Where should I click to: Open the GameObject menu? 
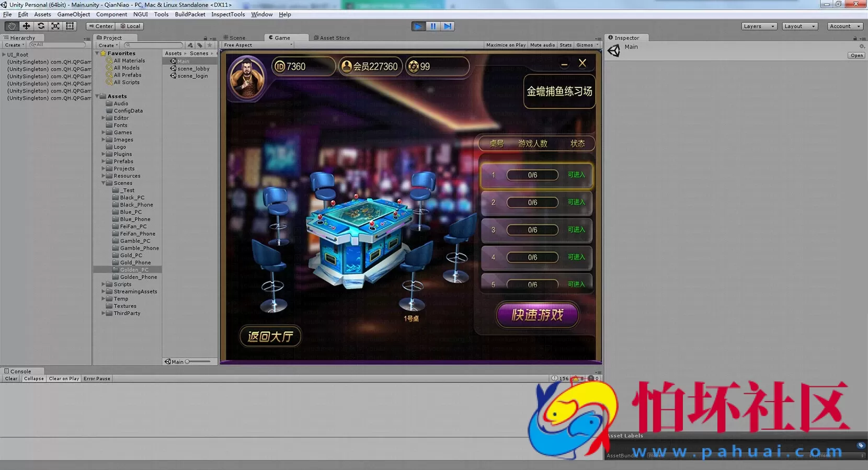pos(74,14)
